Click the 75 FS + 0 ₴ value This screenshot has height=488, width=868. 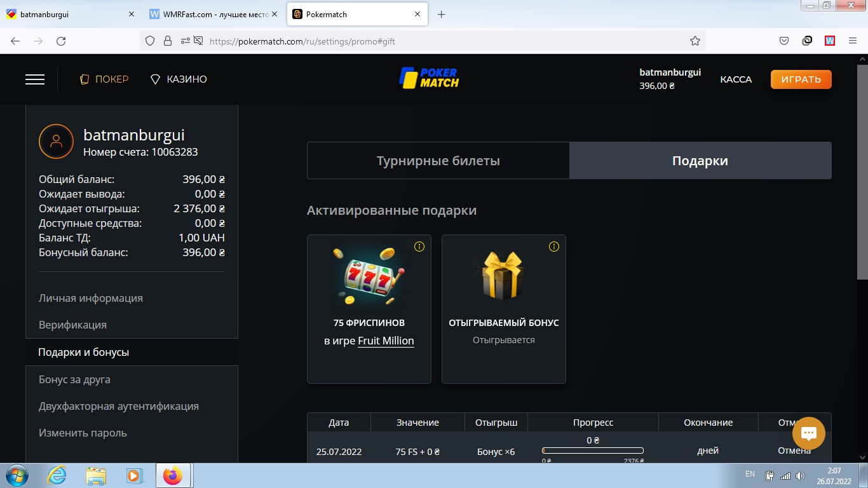click(x=417, y=452)
